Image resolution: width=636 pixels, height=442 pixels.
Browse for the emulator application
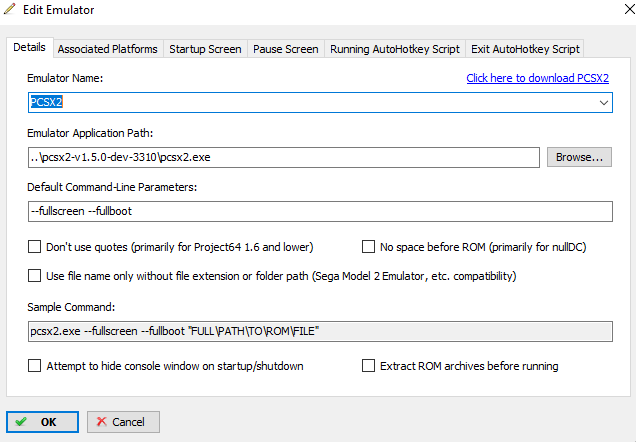click(x=579, y=157)
